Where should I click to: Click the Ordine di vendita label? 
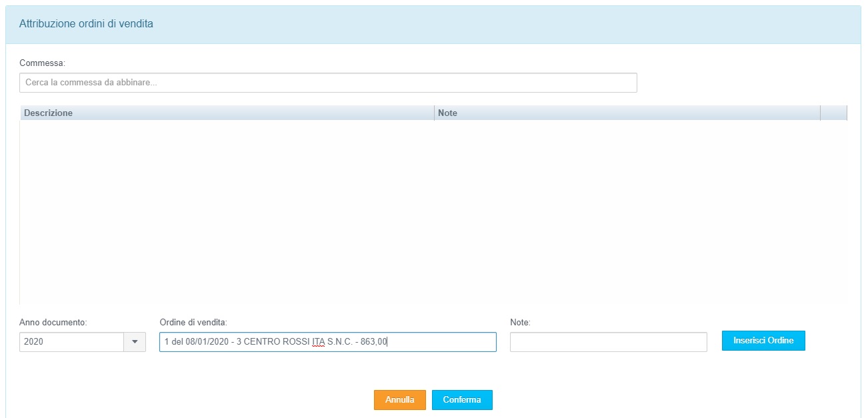(x=193, y=322)
